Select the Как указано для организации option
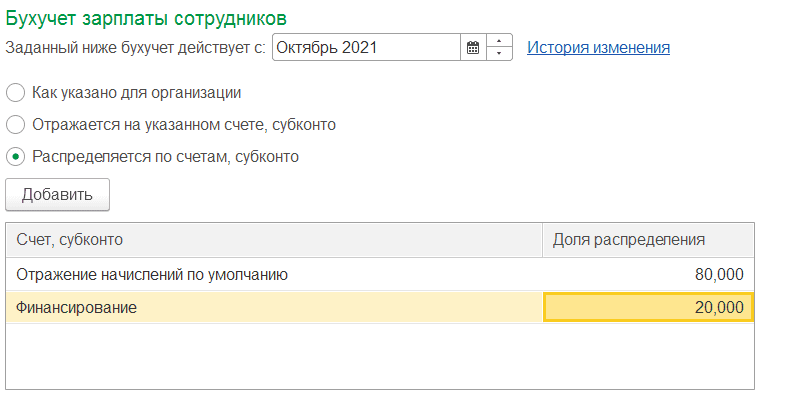 click(x=15, y=93)
